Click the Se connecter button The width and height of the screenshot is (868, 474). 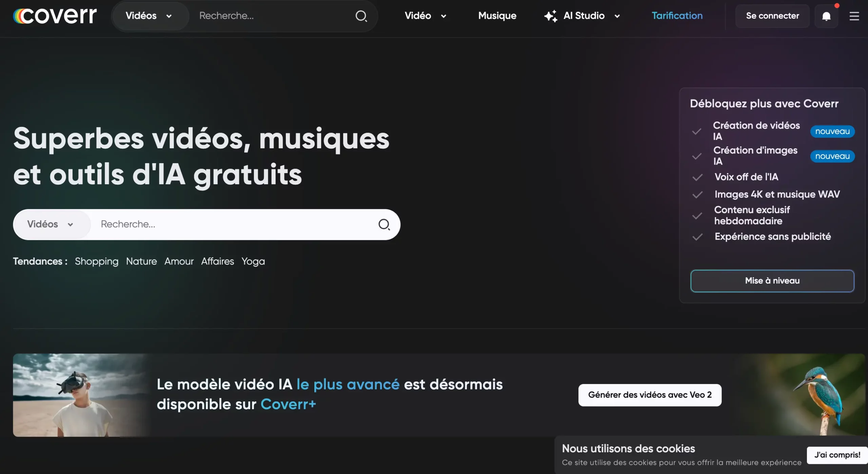tap(772, 16)
